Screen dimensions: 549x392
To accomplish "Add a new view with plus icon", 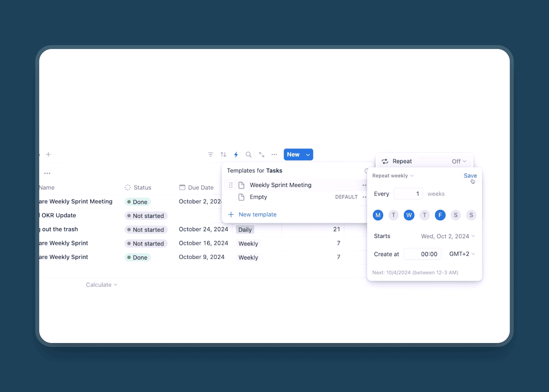I will click(49, 154).
